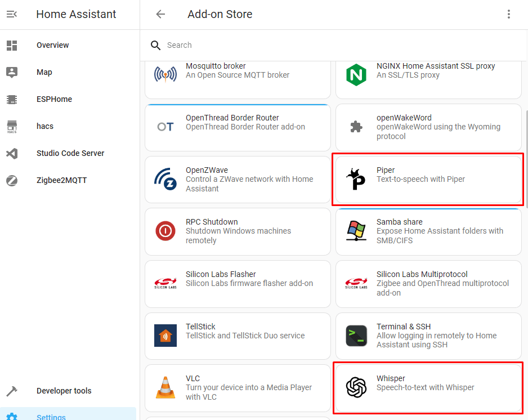Viewport: 528px width, 420px height.
Task: Open the Mosquitto broker add-on title
Action: click(x=216, y=66)
